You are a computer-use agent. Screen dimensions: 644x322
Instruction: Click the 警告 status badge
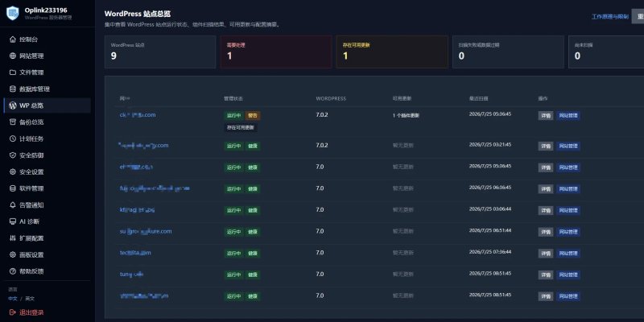click(253, 116)
